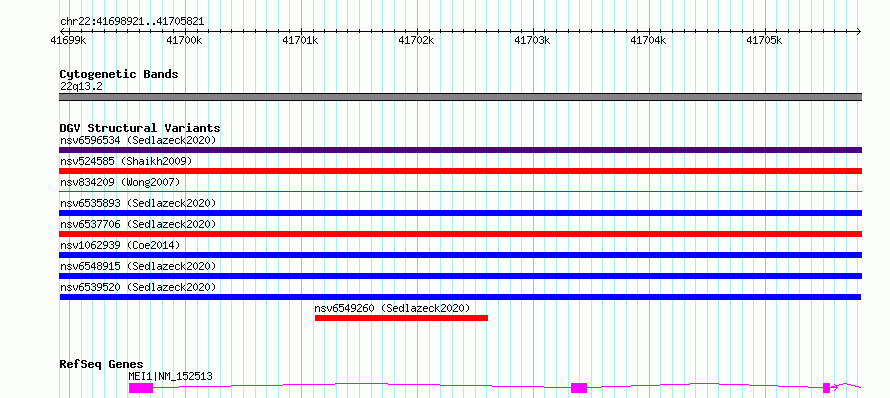Click the blue nsv6535893 variant bar

click(460, 213)
